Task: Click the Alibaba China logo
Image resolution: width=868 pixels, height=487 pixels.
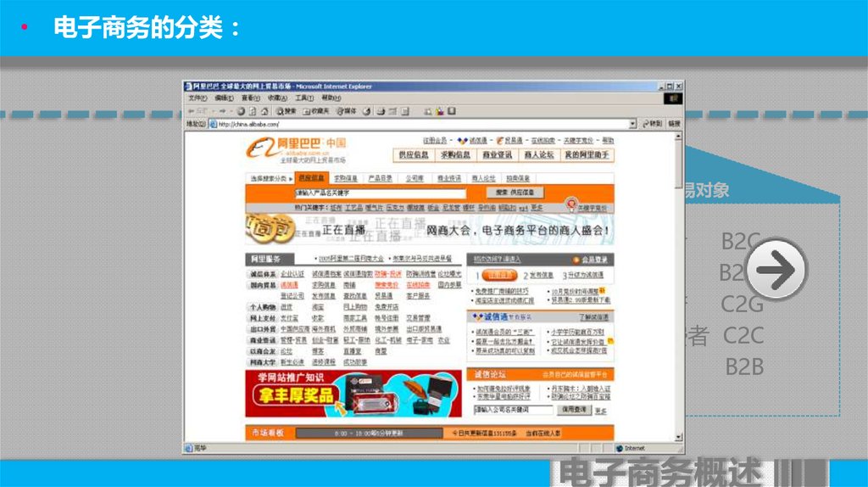Action: 296,149
